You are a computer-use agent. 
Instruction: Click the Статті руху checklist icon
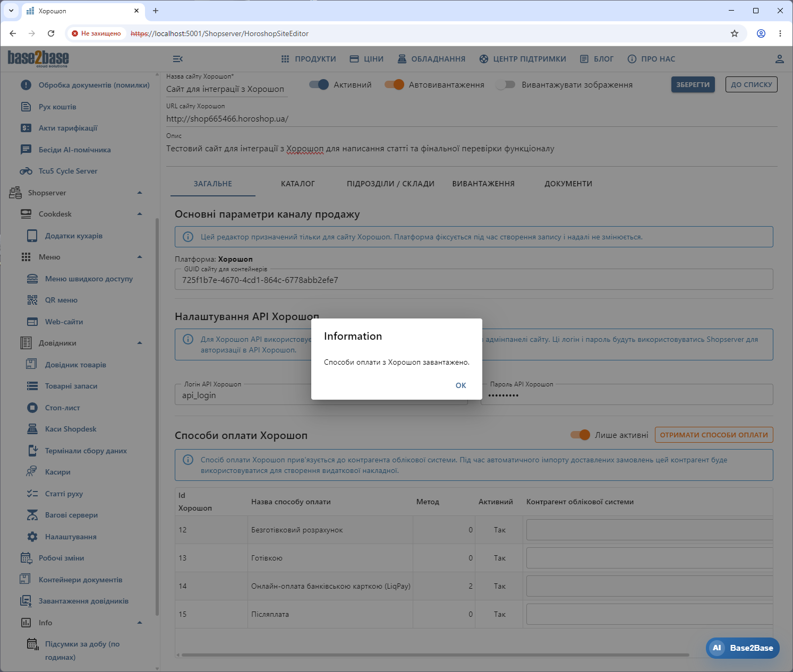32,494
